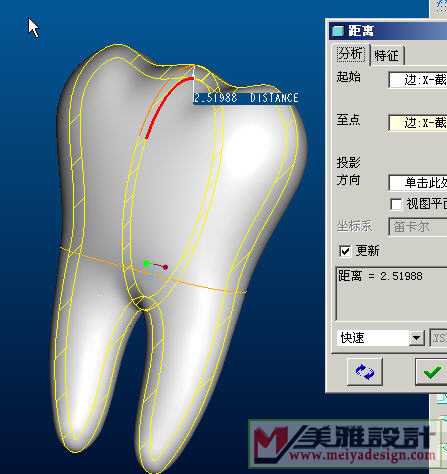
Task: Open the 快速 dropdown arrow
Action: tap(417, 338)
